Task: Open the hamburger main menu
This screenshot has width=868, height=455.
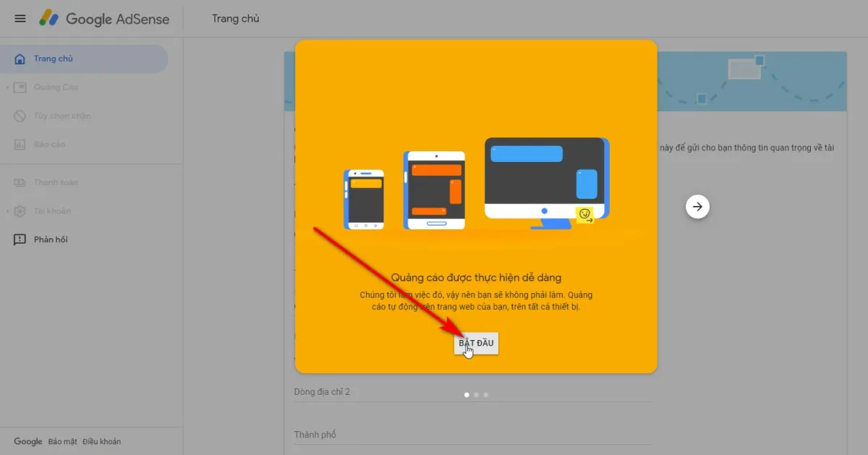Action: pos(20,19)
